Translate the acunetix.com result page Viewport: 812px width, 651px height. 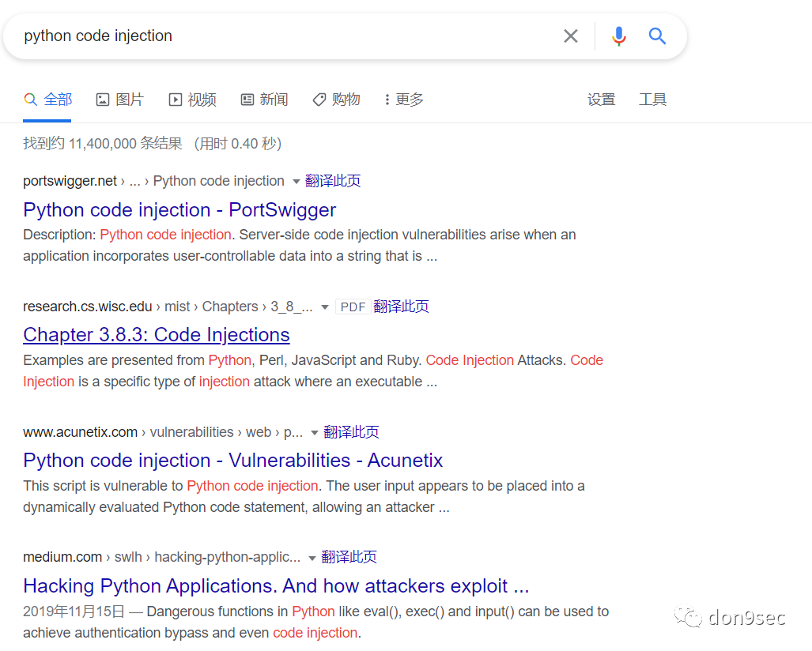coord(351,432)
